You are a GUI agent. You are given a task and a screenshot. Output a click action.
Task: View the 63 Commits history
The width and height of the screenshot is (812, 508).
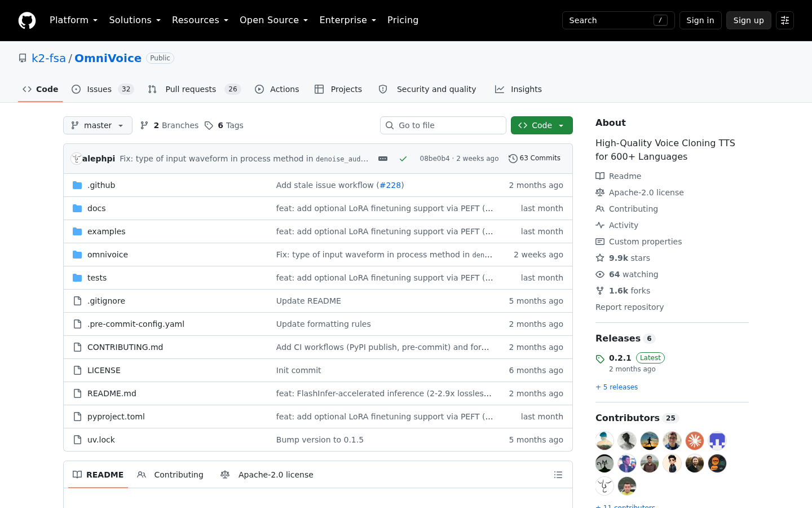point(535,159)
